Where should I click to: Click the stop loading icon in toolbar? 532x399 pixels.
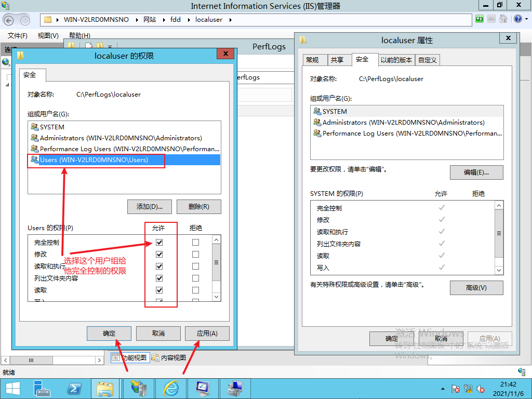click(x=491, y=19)
